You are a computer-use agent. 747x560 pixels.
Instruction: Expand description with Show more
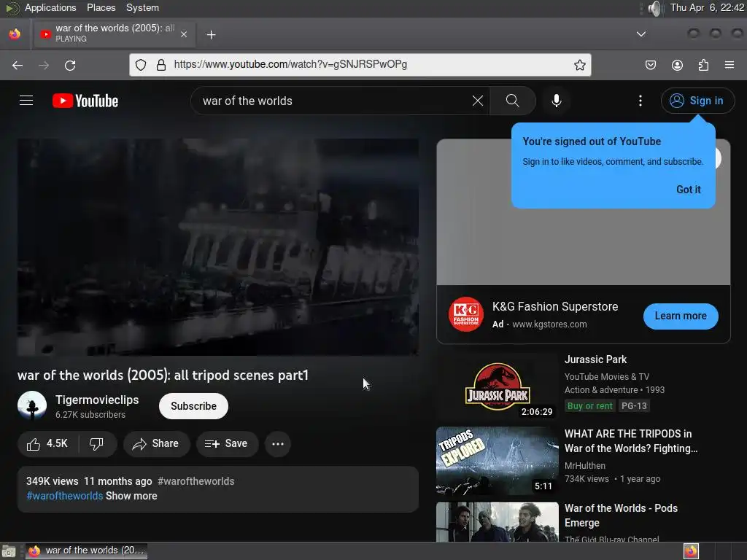point(131,496)
